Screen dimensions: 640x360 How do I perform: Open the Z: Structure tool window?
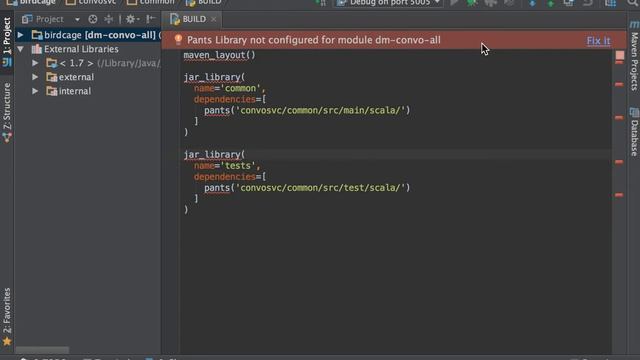coord(7,113)
